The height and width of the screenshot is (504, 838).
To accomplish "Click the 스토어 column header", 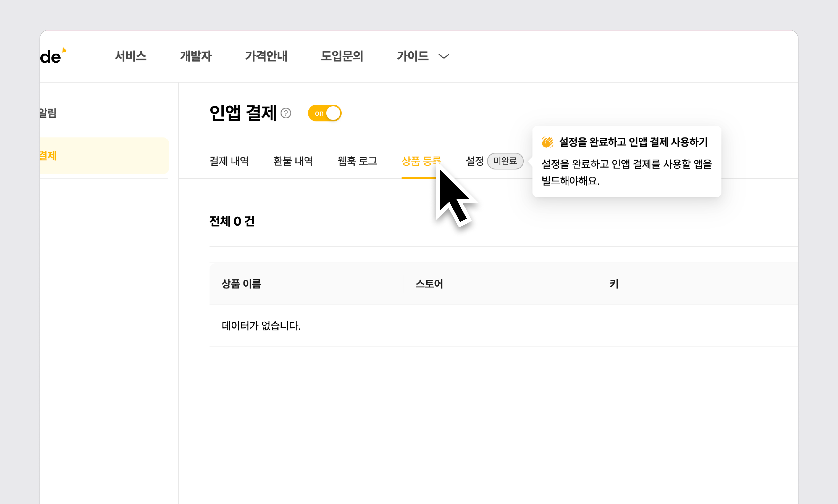I will point(430,284).
